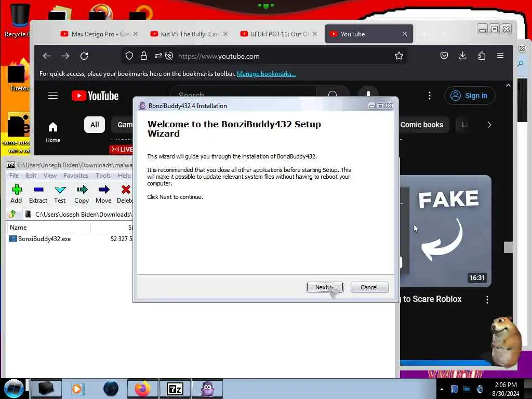
Task: Close the Max Design Pro tab
Action: point(136,34)
